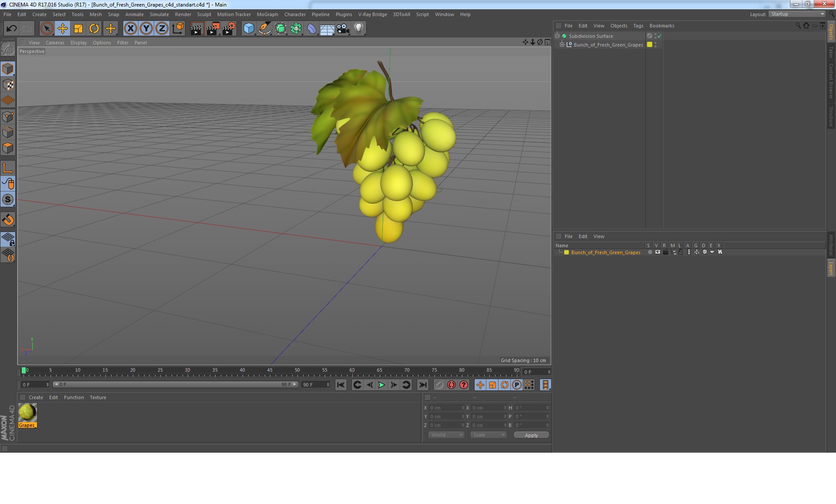Open Edit Render Settings
Screen dimensions: 836x504
pos(229,29)
